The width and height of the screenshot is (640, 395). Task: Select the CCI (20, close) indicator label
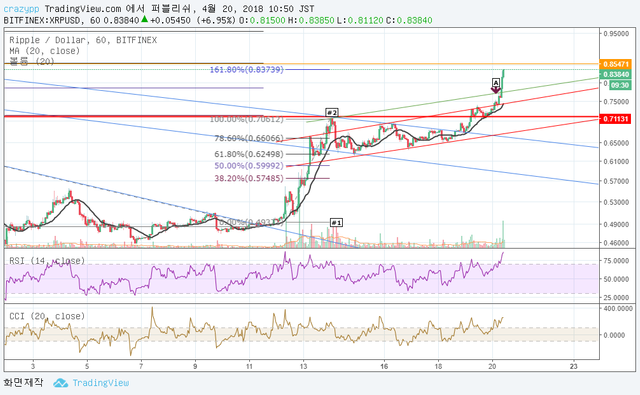click(47, 316)
